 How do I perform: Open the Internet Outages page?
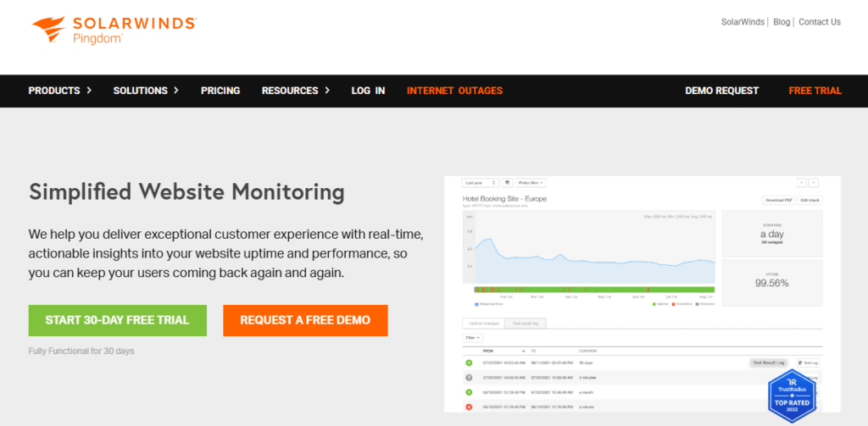(454, 91)
